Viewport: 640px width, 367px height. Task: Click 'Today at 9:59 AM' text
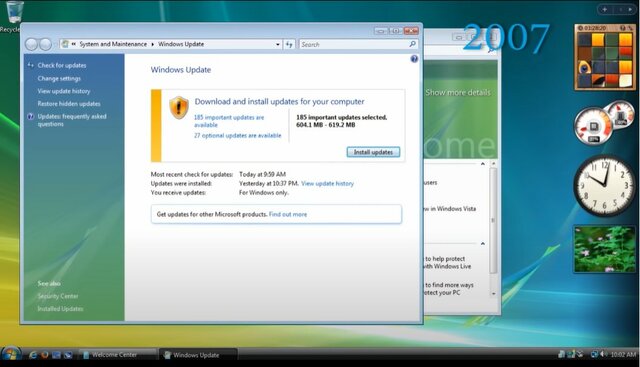[262, 174]
